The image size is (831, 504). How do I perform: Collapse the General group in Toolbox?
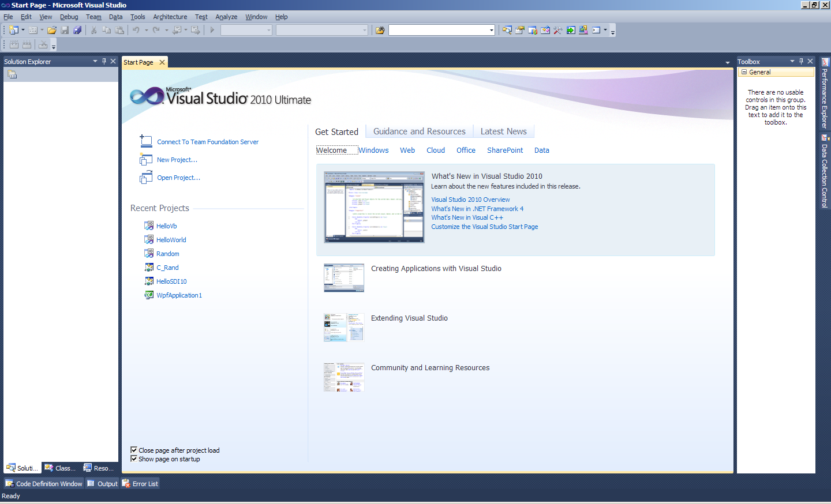[x=744, y=72]
